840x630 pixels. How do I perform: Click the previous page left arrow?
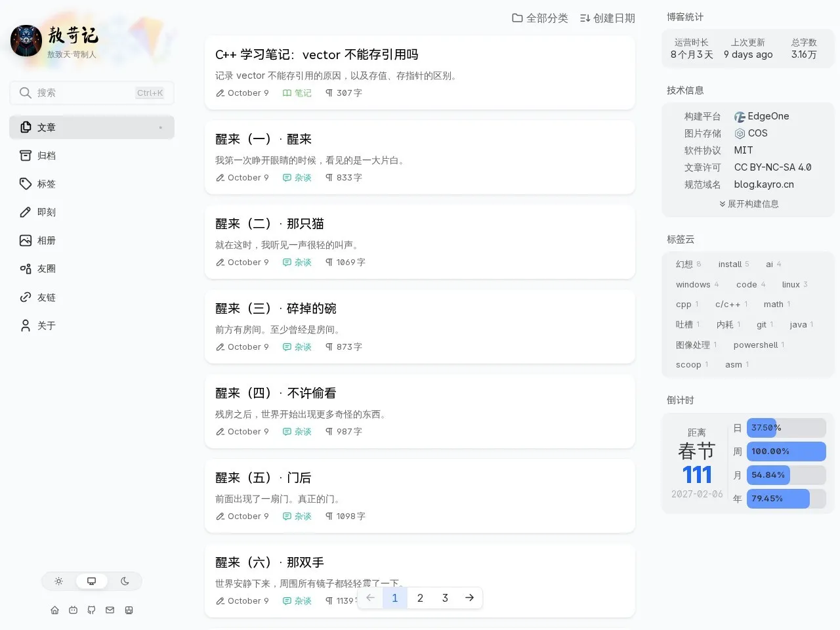tap(370, 598)
